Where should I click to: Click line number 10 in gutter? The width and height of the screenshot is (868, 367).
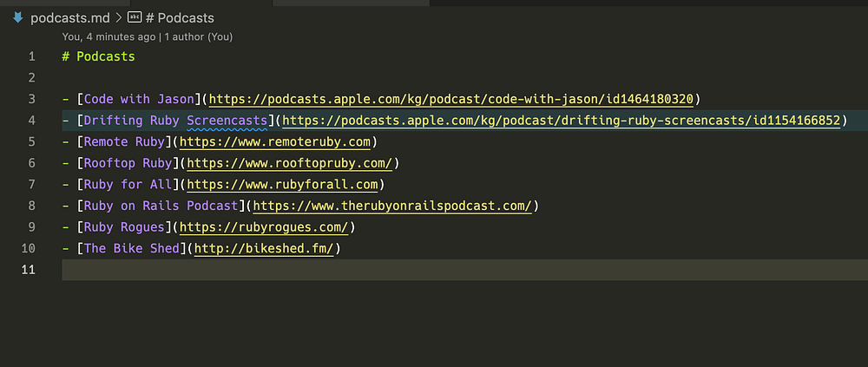29,248
